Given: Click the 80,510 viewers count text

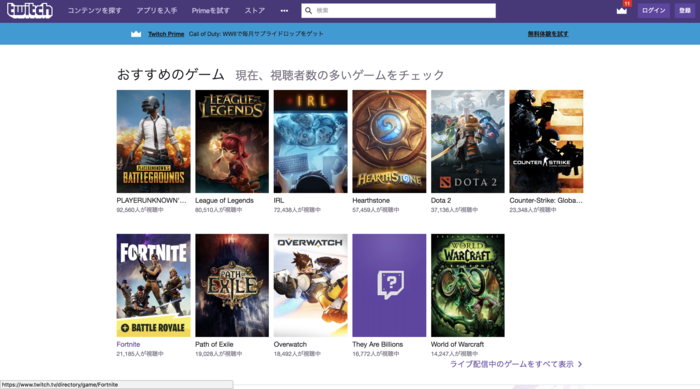Looking at the screenshot, I should tap(219, 210).
